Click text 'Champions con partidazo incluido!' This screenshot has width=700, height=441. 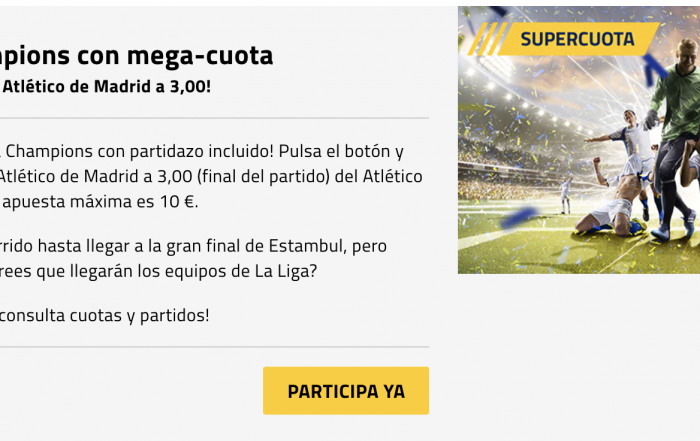pyautogui.click(x=139, y=151)
